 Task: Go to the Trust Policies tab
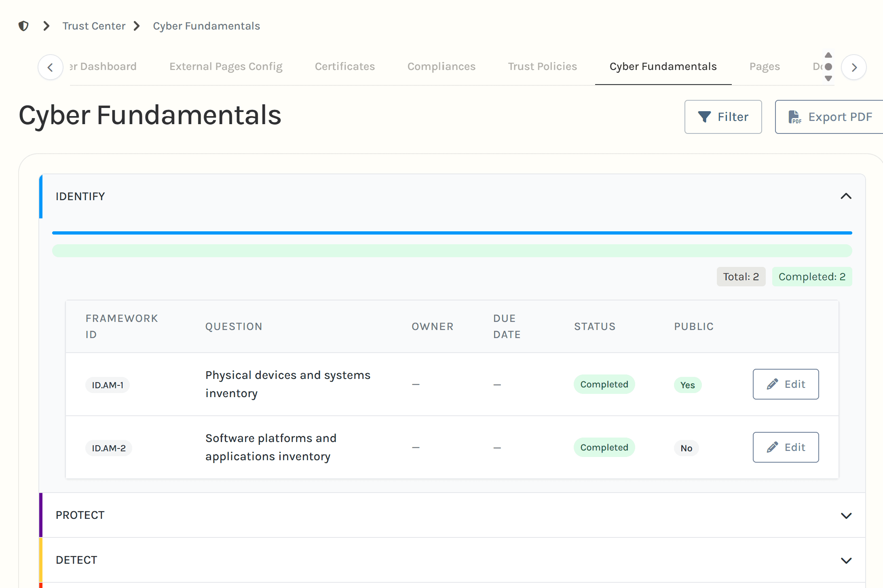[x=543, y=66]
